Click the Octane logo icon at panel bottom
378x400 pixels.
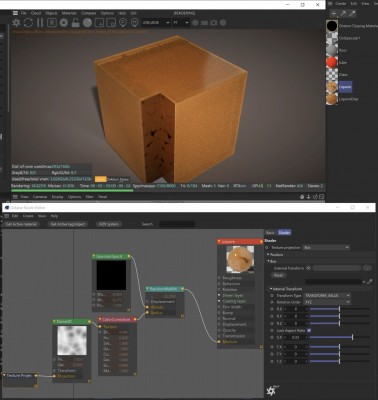coord(272,390)
